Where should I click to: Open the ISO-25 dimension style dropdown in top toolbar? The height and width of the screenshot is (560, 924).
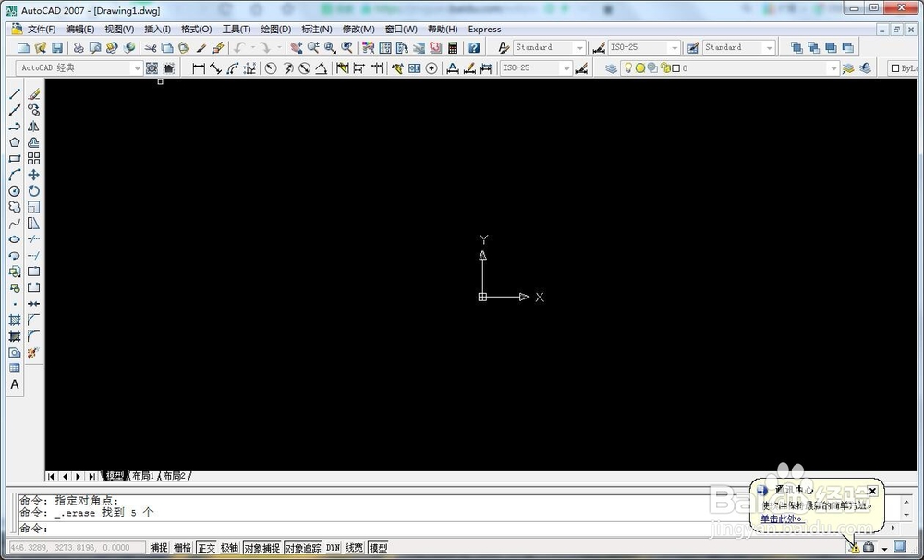tap(675, 48)
